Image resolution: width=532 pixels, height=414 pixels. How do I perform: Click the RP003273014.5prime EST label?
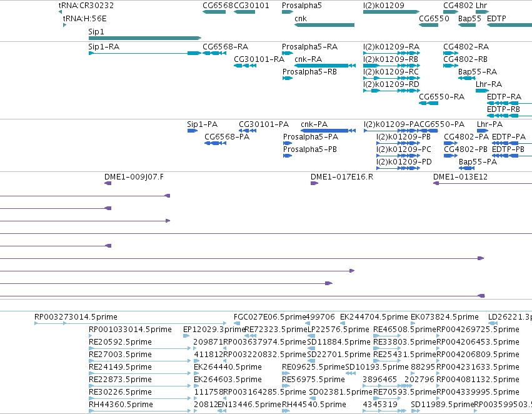[x=76, y=317]
